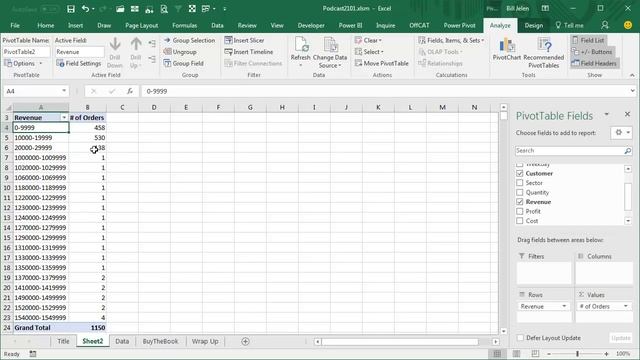This screenshot has width=640, height=360.
Task: Click the Drill Up arrow icon
Action: click(x=136, y=44)
